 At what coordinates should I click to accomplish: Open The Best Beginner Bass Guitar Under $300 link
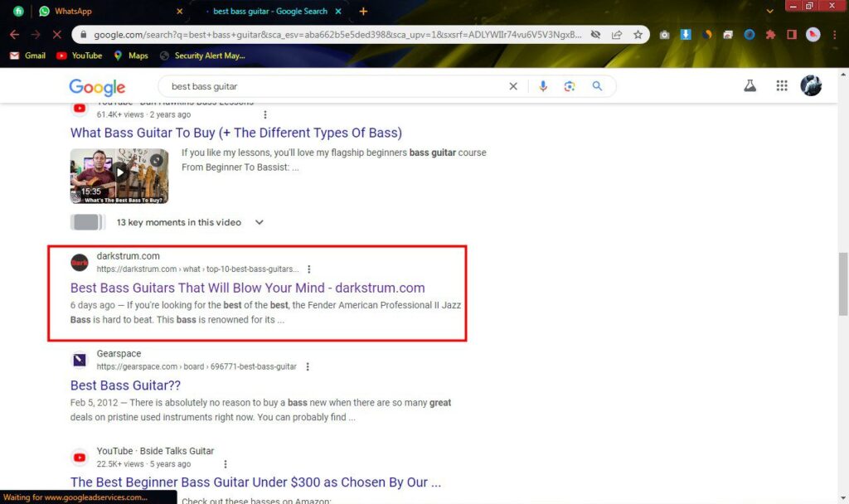[255, 482]
